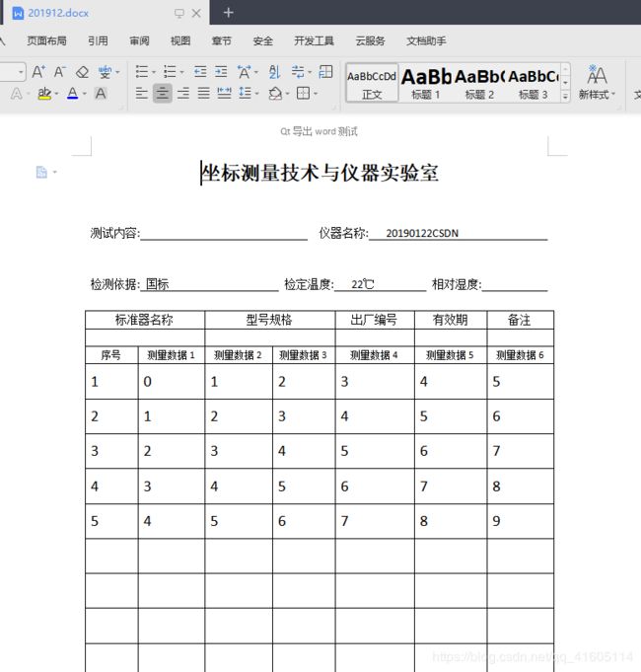Click the pinyin guide (wén) icon
This screenshot has height=672, width=641.
(105, 72)
